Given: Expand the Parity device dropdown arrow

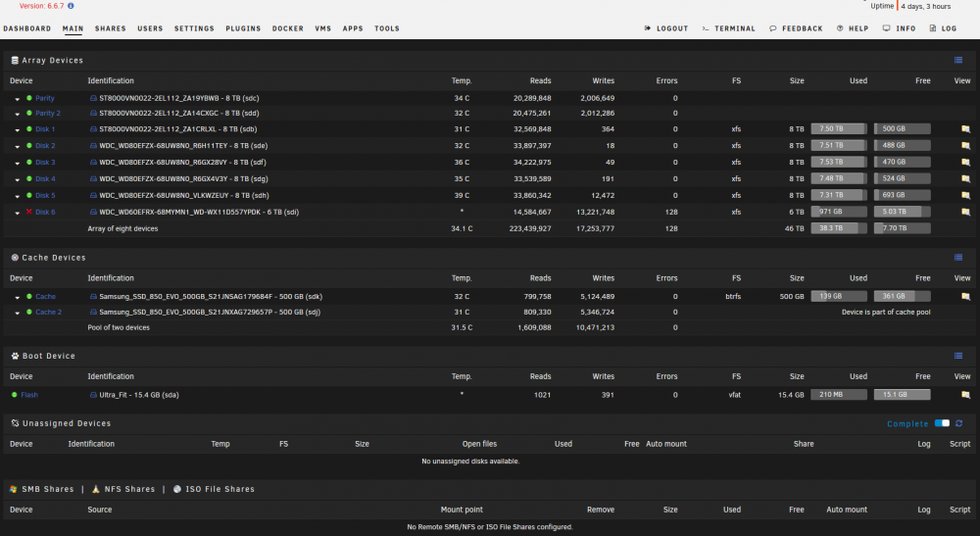Looking at the screenshot, I should 18,99.
